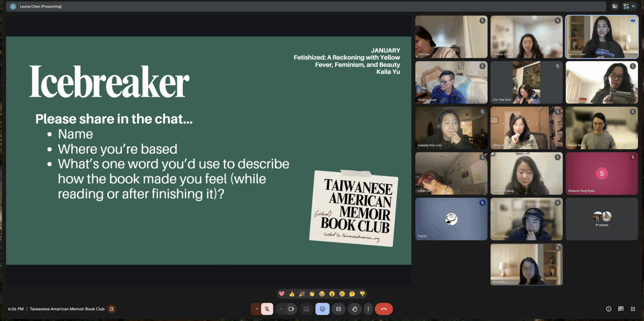Send the party popper reaction

click(302, 294)
